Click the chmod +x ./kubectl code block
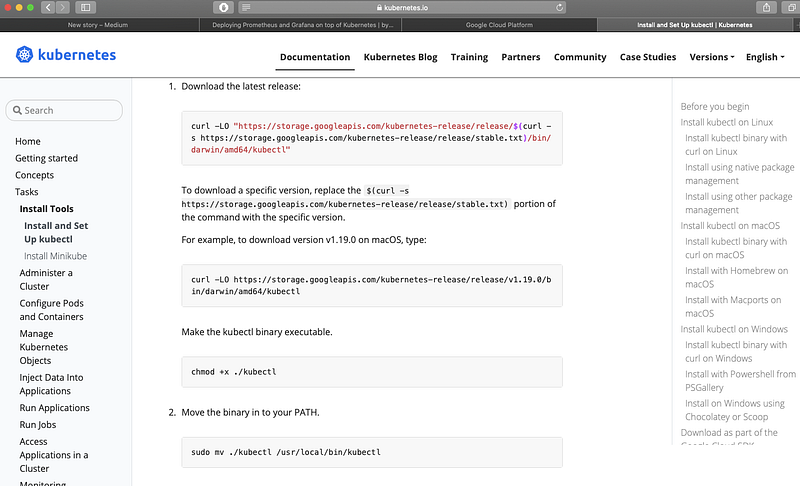800x486 pixels. (x=372, y=372)
